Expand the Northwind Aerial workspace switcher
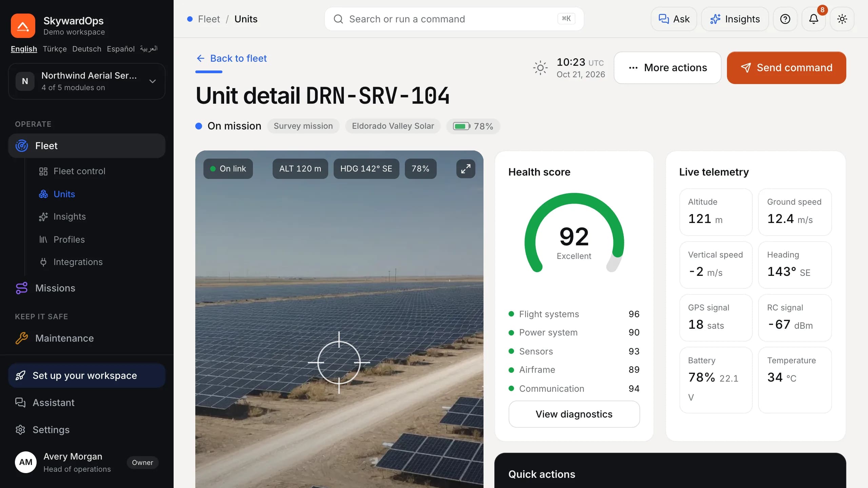 click(87, 81)
